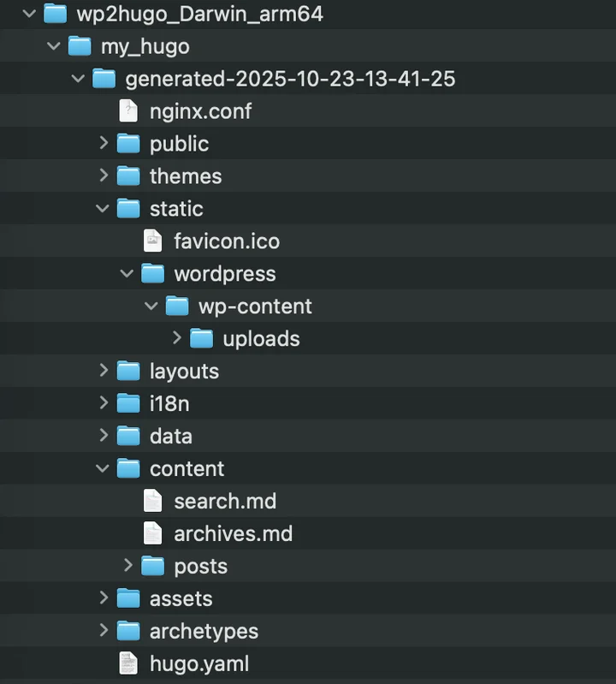Image resolution: width=616 pixels, height=684 pixels.
Task: Select the my_hugo folder row
Action: [145, 46]
